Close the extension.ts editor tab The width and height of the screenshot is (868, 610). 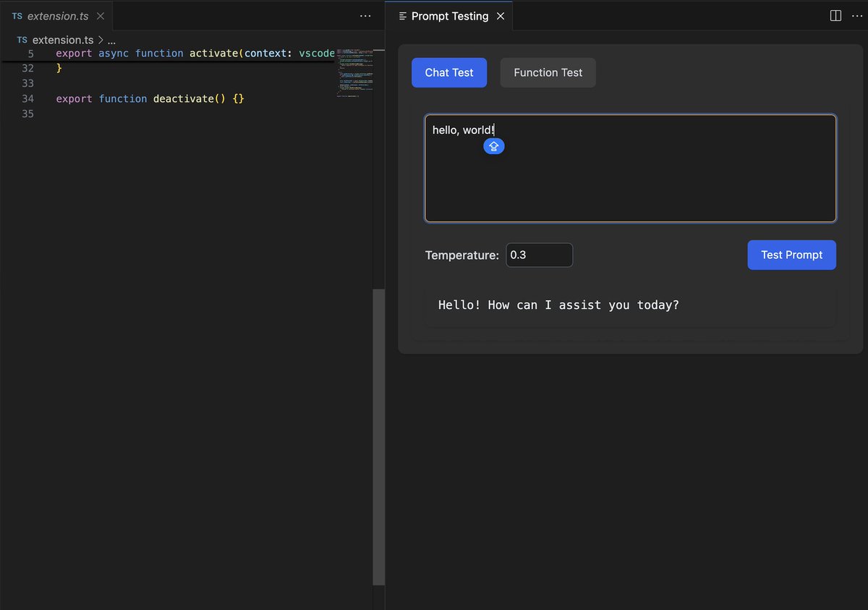100,16
